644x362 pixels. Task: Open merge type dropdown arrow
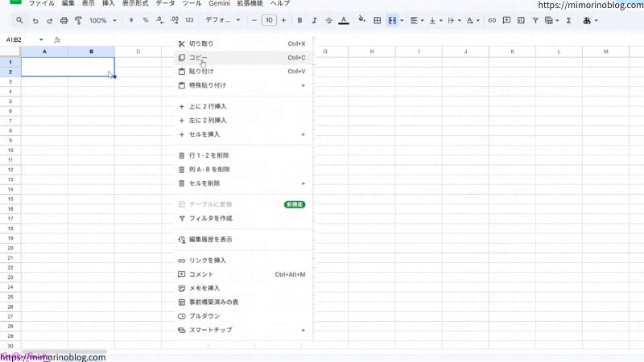tap(402, 21)
